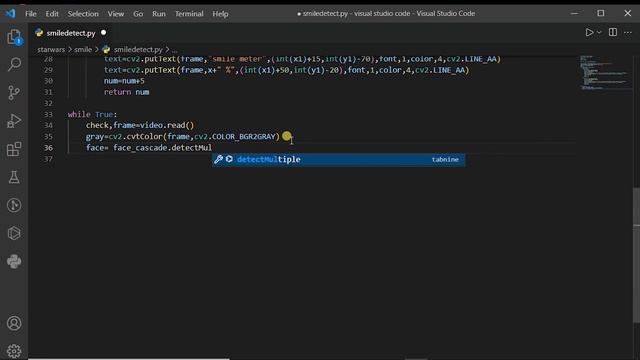Open the Help menu

[x=220, y=14]
